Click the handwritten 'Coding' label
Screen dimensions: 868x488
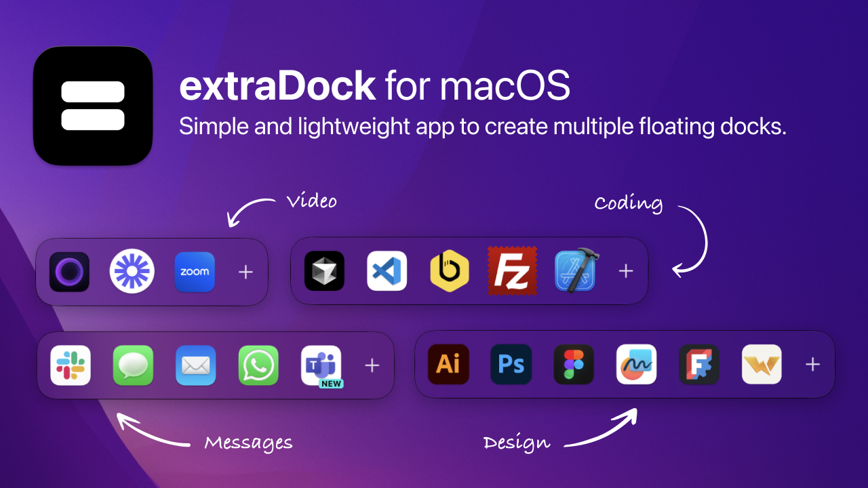[629, 203]
